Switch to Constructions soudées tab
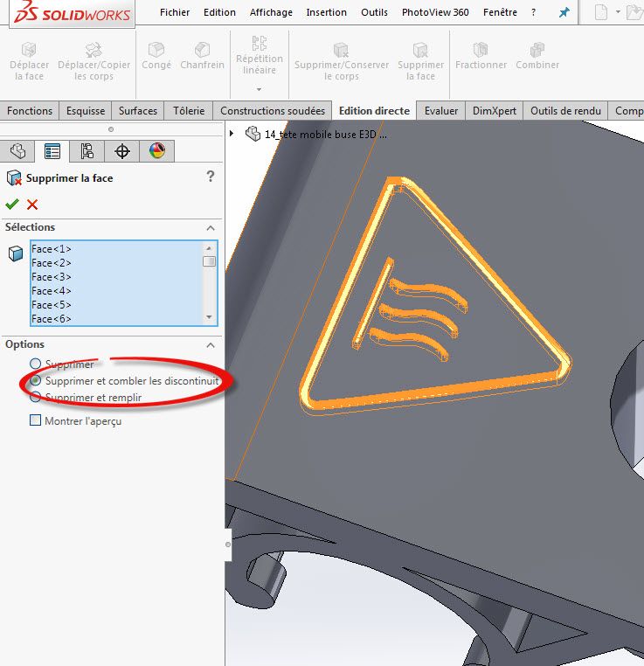 coord(272,111)
